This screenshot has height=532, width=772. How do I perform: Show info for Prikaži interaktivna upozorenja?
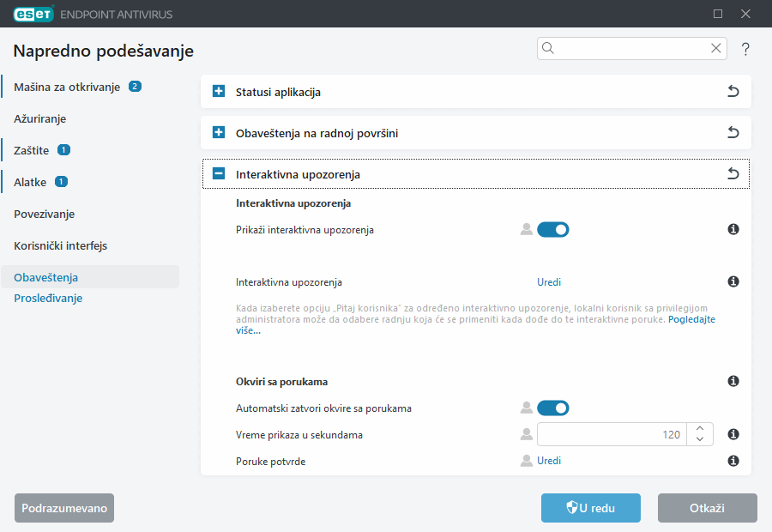[733, 229]
